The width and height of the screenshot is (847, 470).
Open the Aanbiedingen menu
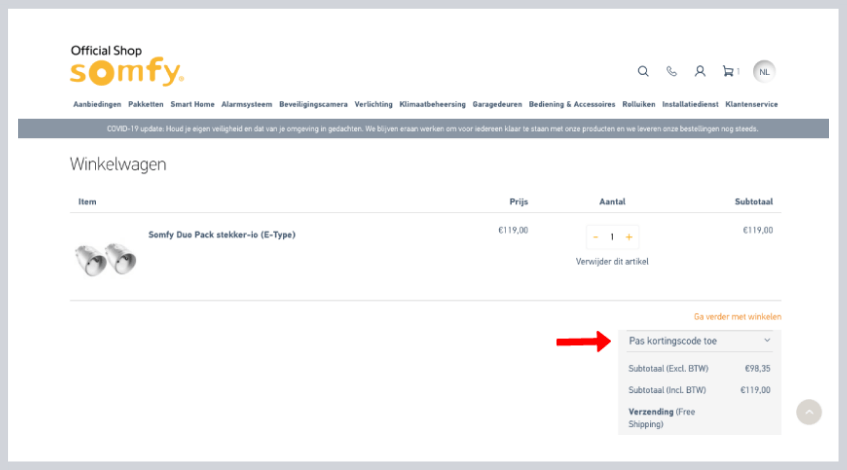(x=97, y=104)
